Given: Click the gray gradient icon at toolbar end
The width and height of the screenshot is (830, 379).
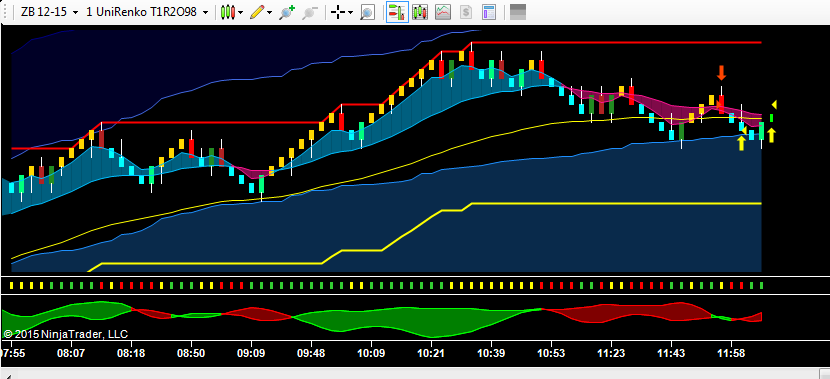Looking at the screenshot, I should [x=518, y=12].
